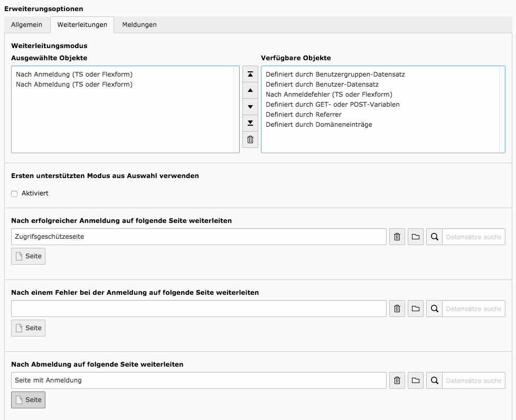
Task: Focus Datensätze suchen field for logout redirect
Action: [473, 380]
